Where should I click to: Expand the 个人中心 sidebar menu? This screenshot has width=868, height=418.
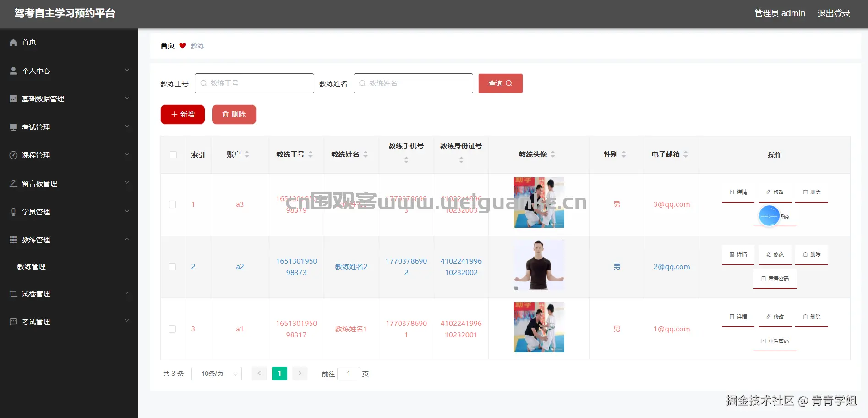click(x=127, y=70)
